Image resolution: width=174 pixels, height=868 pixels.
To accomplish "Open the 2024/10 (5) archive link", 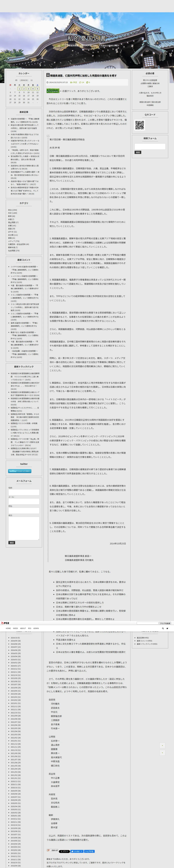I will click(15, 638).
